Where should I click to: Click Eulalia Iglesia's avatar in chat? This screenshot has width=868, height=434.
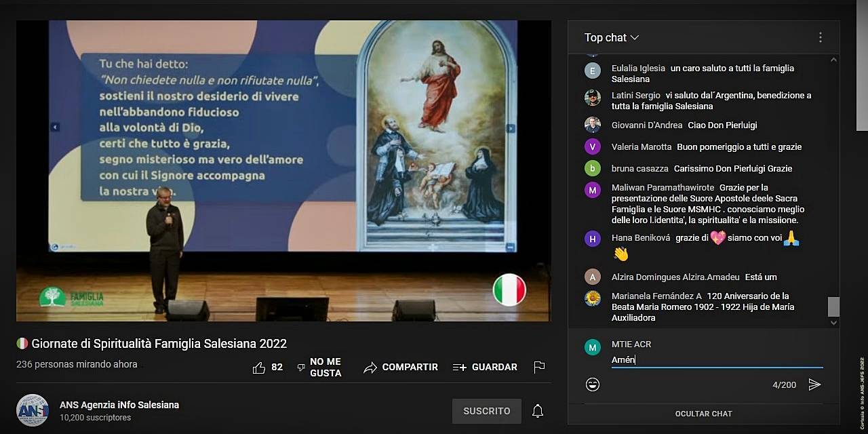593,71
